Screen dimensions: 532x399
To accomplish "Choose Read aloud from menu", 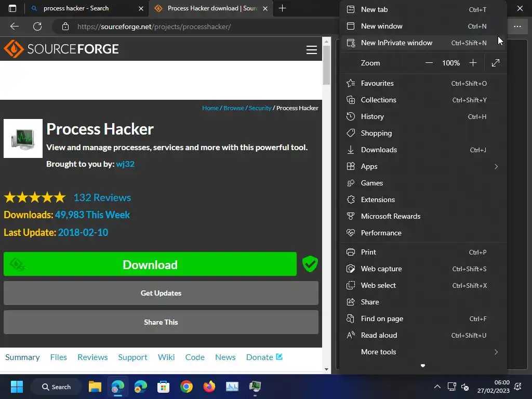I will pos(423,335).
